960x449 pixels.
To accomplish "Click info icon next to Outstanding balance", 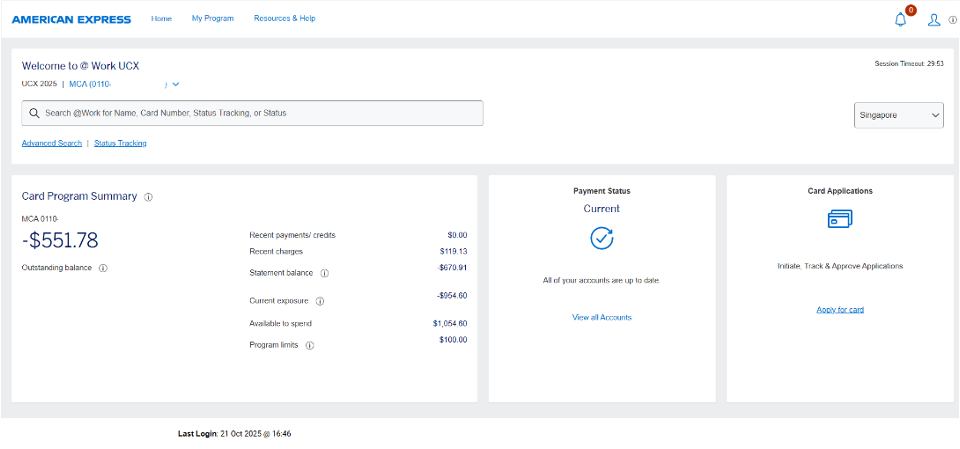I will click(x=103, y=268).
